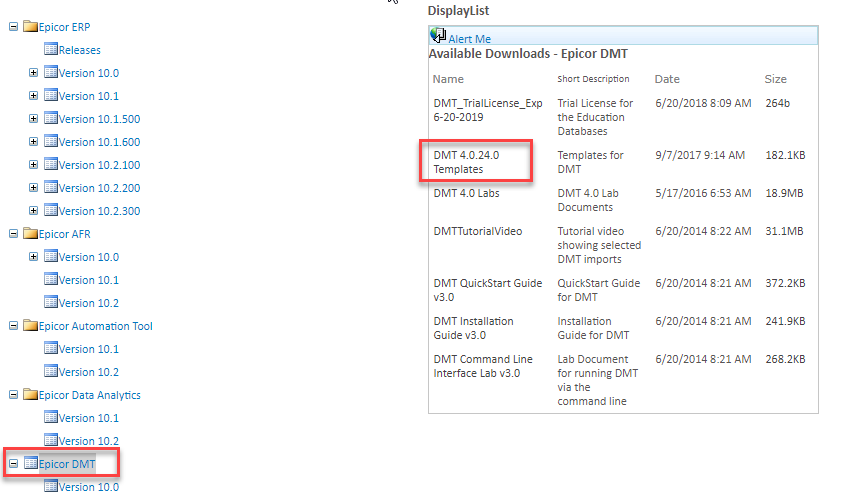This screenshot has height=501, width=855.
Task: Click the Releases list icon
Action: point(51,49)
